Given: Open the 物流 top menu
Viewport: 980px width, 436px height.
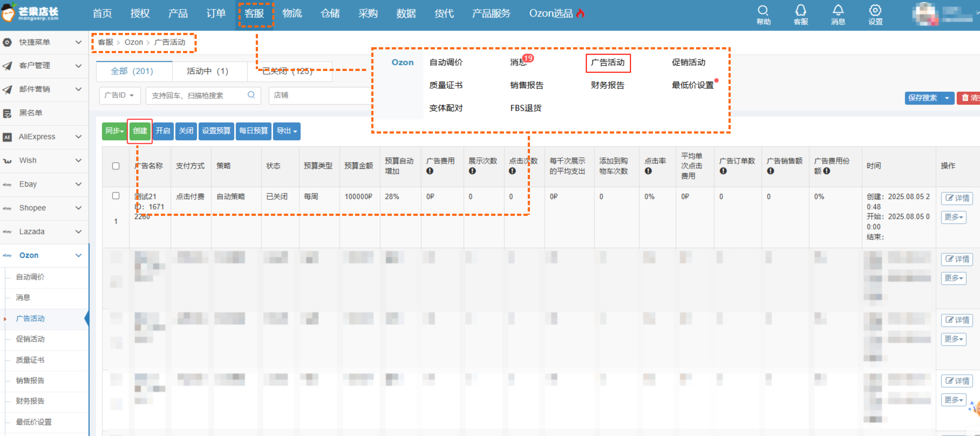Looking at the screenshot, I should tap(292, 14).
